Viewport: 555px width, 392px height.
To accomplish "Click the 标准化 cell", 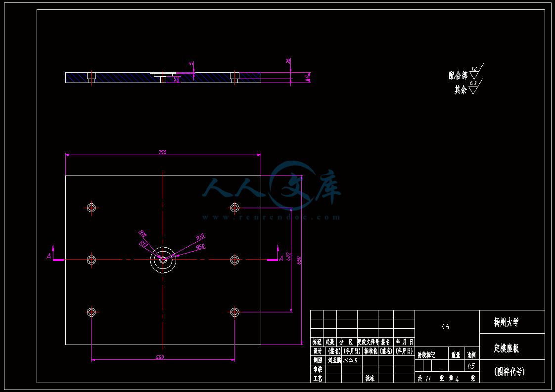I will point(371,351).
